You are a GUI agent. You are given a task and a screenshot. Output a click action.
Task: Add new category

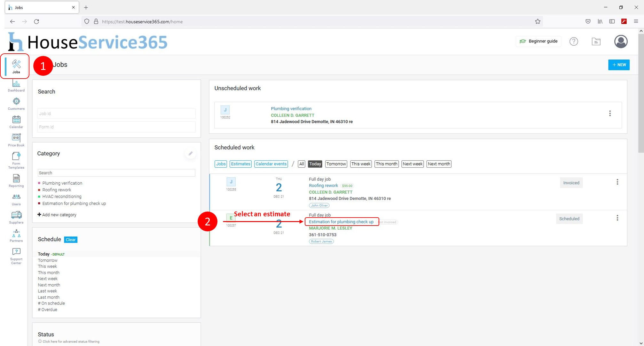[x=57, y=215]
